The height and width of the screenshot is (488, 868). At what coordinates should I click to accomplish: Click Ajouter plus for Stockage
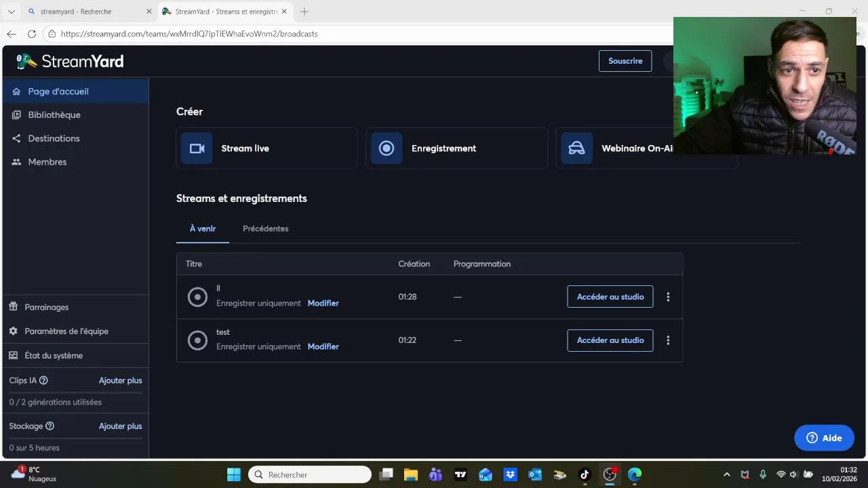(x=121, y=426)
